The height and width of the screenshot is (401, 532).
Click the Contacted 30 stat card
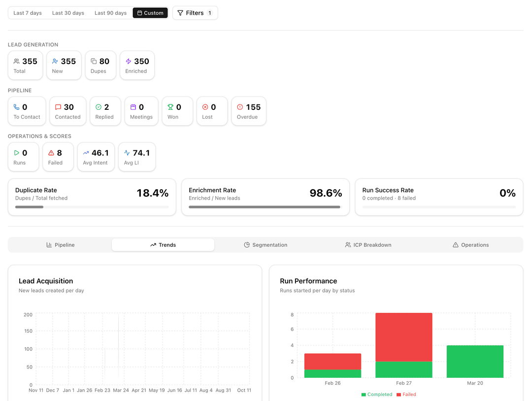point(68,111)
